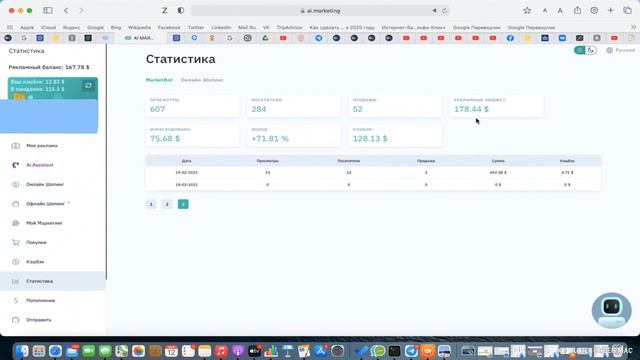Open Music app from the Dock
This screenshot has height=360, width=640.
pos(221,351)
